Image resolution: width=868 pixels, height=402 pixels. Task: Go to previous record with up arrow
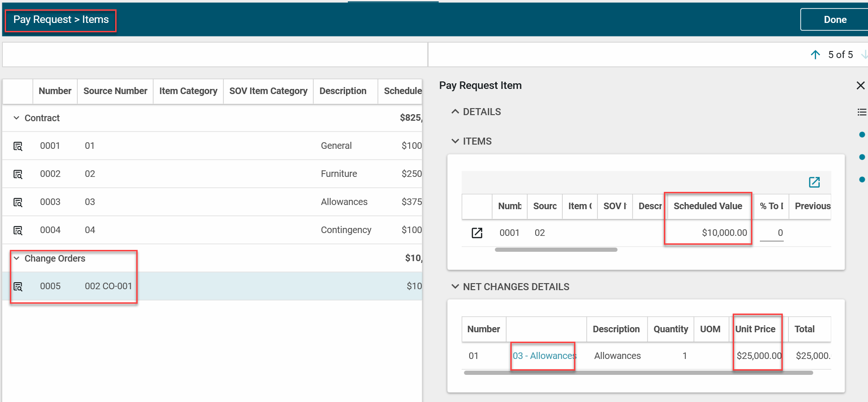pyautogui.click(x=815, y=55)
